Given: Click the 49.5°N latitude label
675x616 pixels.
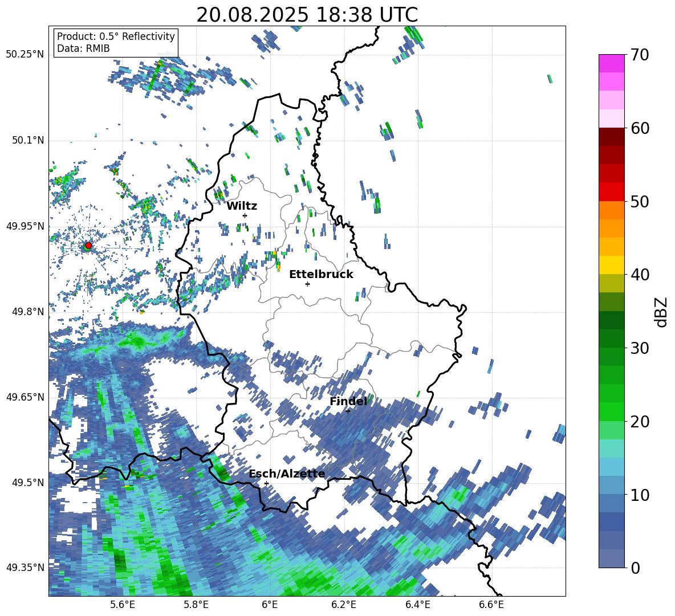Looking at the screenshot, I should (x=27, y=483).
